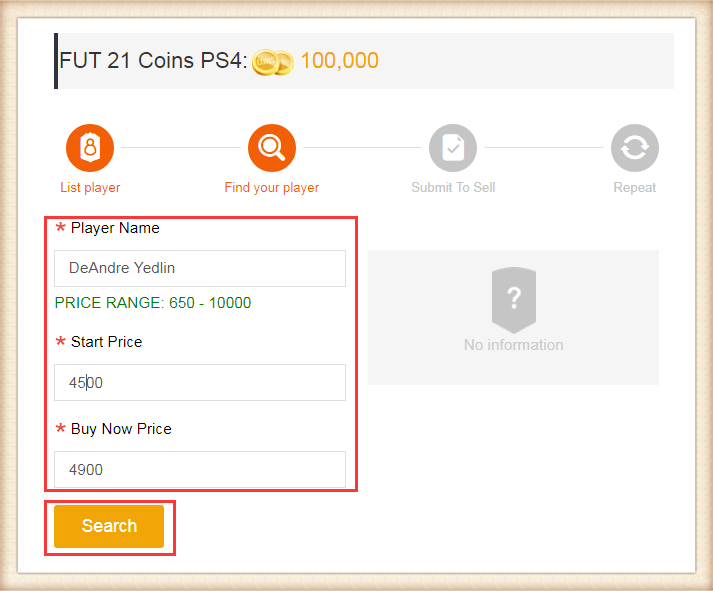Click the 'List player' step label
713x591 pixels.
tap(90, 188)
